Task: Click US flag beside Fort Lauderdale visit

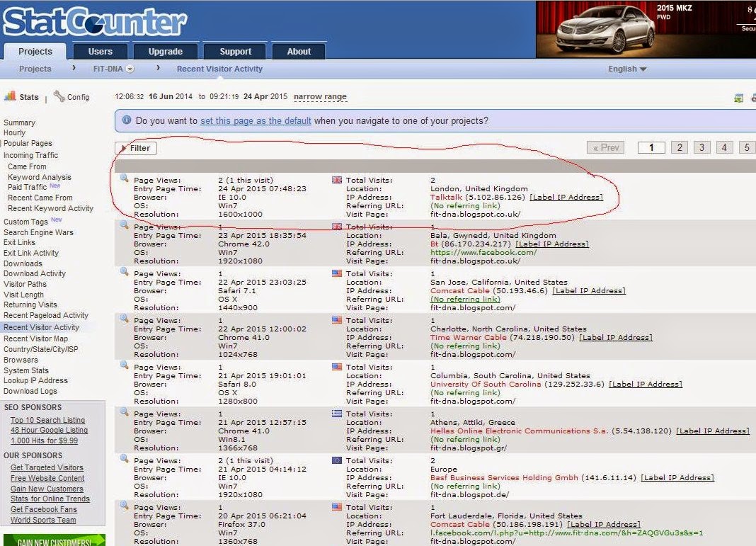Action: coord(337,508)
